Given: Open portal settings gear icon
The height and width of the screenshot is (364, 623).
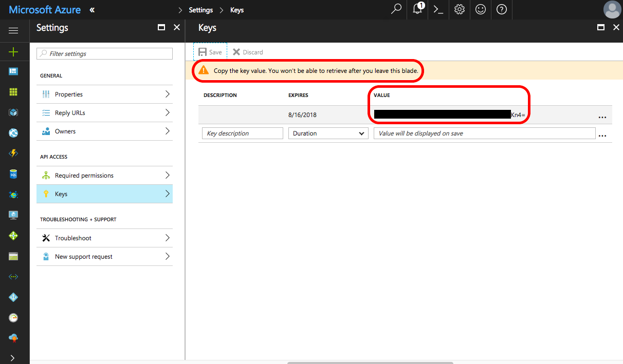Looking at the screenshot, I should pyautogui.click(x=460, y=9).
